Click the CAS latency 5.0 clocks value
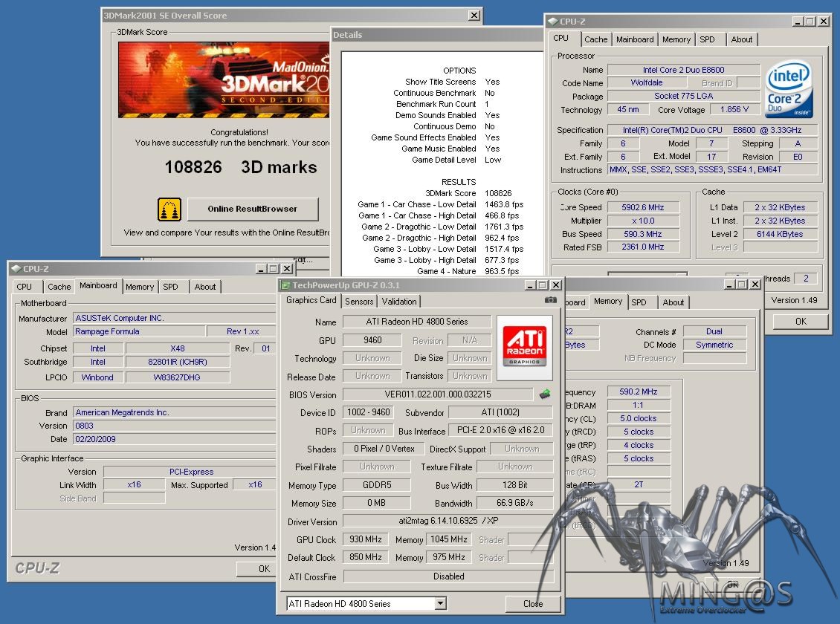Viewport: 840px width, 624px height. pyautogui.click(x=639, y=418)
